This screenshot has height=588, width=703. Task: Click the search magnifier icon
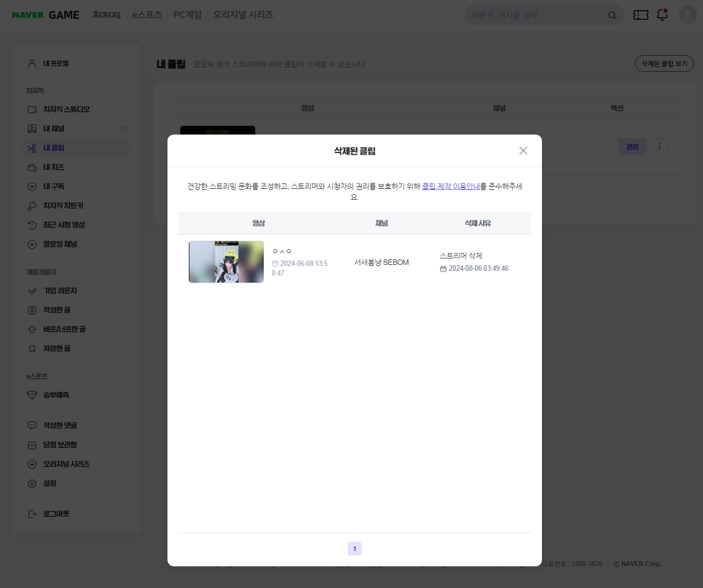[x=612, y=16]
